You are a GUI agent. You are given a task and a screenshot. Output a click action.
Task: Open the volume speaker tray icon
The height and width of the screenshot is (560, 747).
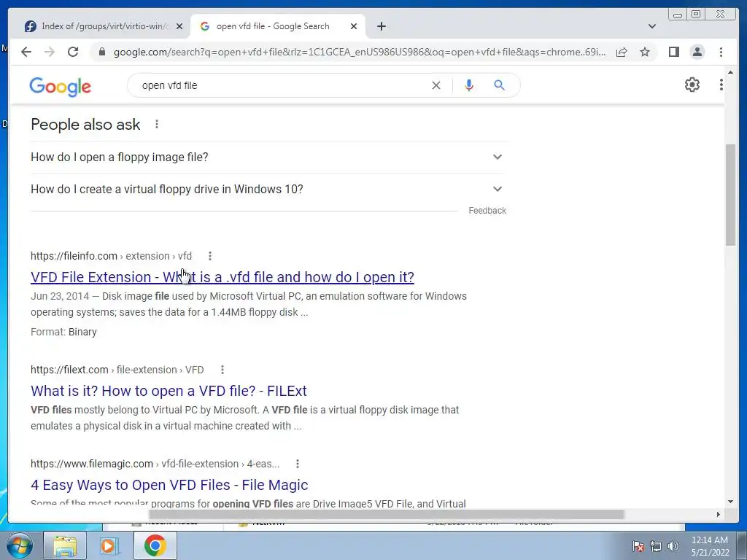(673, 546)
